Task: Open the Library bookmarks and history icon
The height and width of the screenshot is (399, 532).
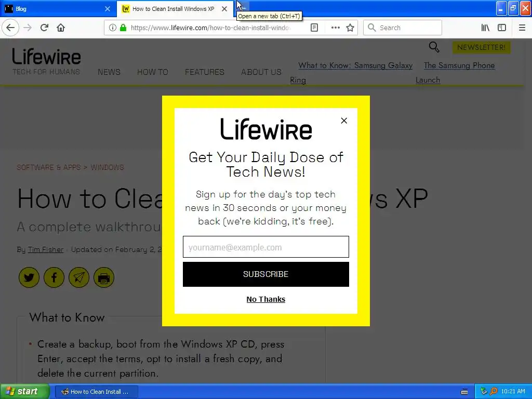Action: (x=485, y=28)
